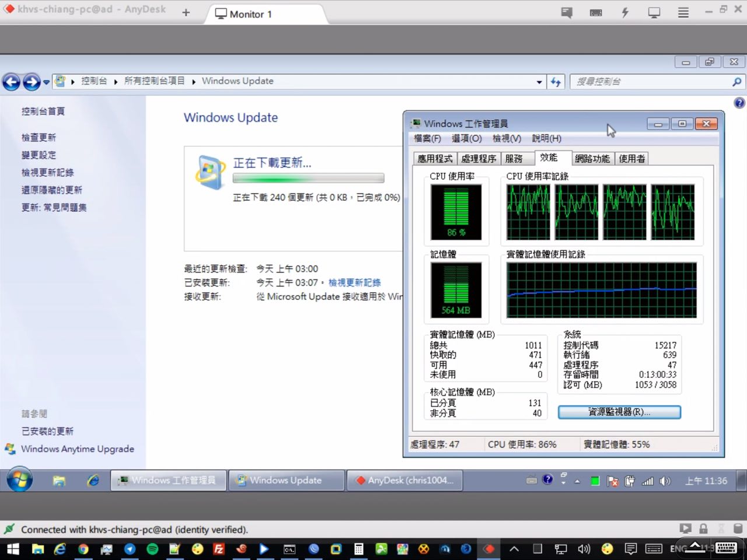This screenshot has height=560, width=747.
Task: Open the AnyDesk chat icon
Action: pyautogui.click(x=566, y=13)
